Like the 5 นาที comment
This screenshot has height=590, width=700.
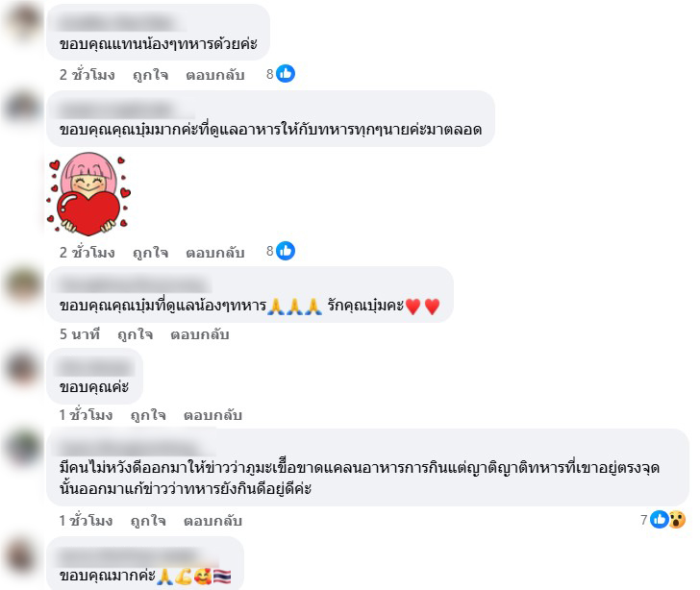tap(136, 334)
